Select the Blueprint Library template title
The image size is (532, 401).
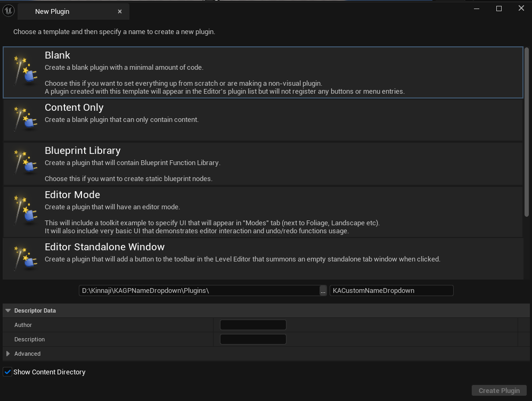pyautogui.click(x=83, y=151)
